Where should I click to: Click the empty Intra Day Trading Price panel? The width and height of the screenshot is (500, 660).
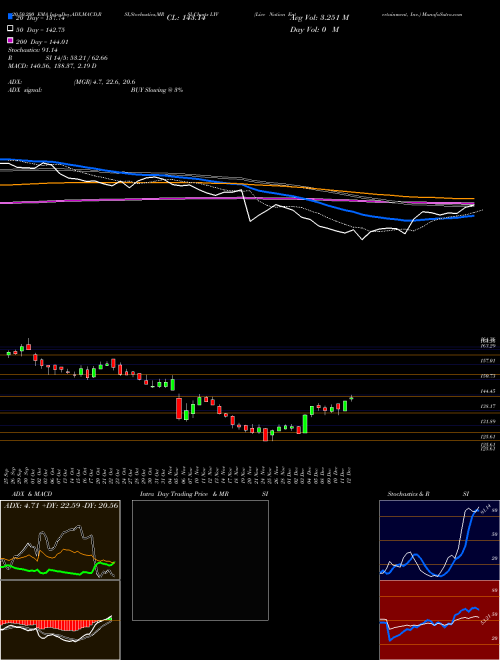click(x=200, y=560)
